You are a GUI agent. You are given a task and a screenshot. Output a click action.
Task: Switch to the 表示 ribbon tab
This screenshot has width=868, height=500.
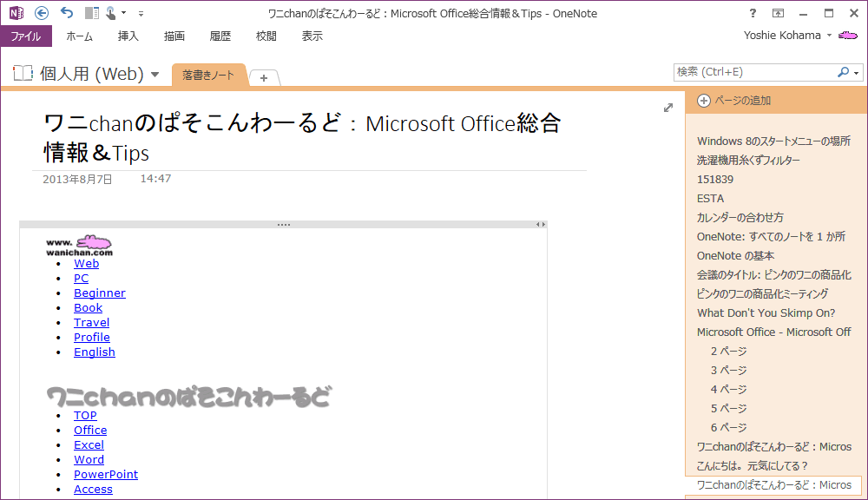tap(312, 36)
